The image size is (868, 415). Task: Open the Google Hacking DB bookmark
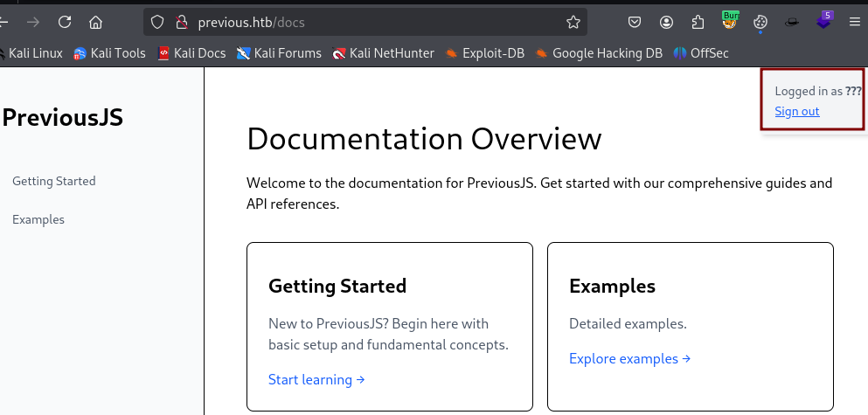(x=599, y=53)
